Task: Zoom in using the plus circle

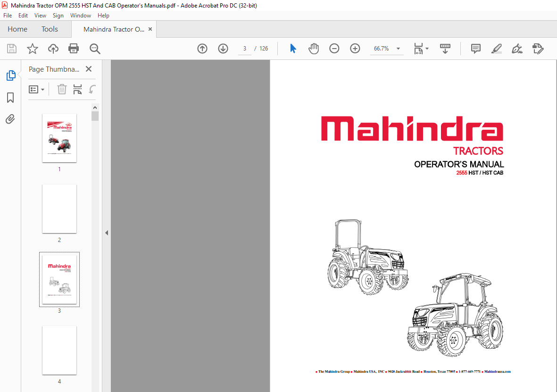Action: (355, 49)
